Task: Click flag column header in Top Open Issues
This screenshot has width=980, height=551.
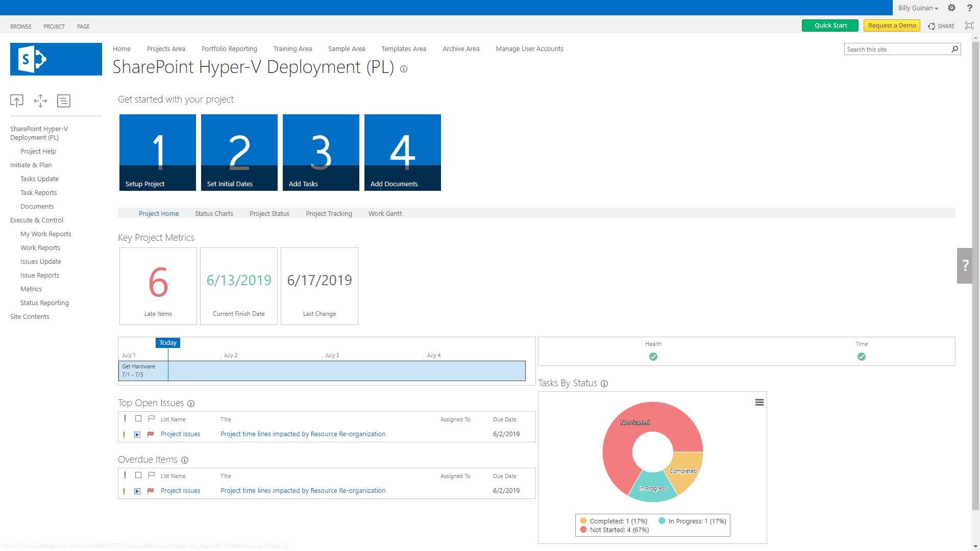Action: click(152, 418)
